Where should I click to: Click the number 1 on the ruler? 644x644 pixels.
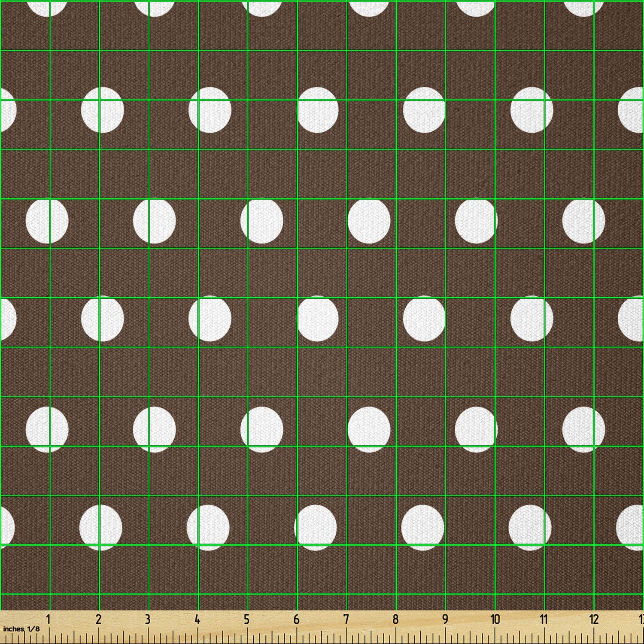tap(49, 620)
